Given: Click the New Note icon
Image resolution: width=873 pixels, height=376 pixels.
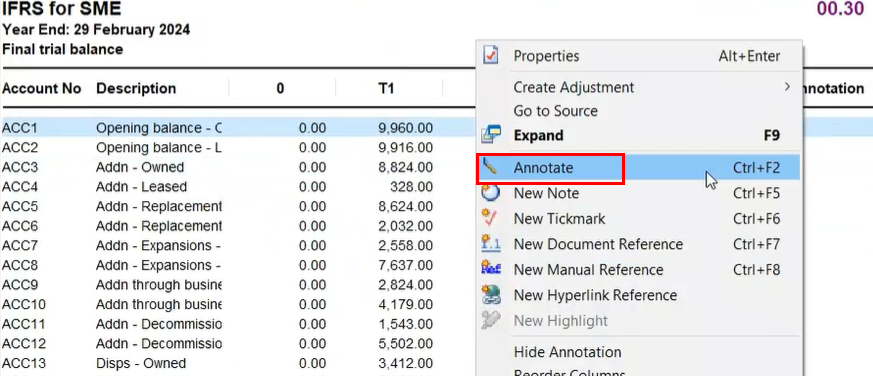Looking at the screenshot, I should click(x=491, y=193).
